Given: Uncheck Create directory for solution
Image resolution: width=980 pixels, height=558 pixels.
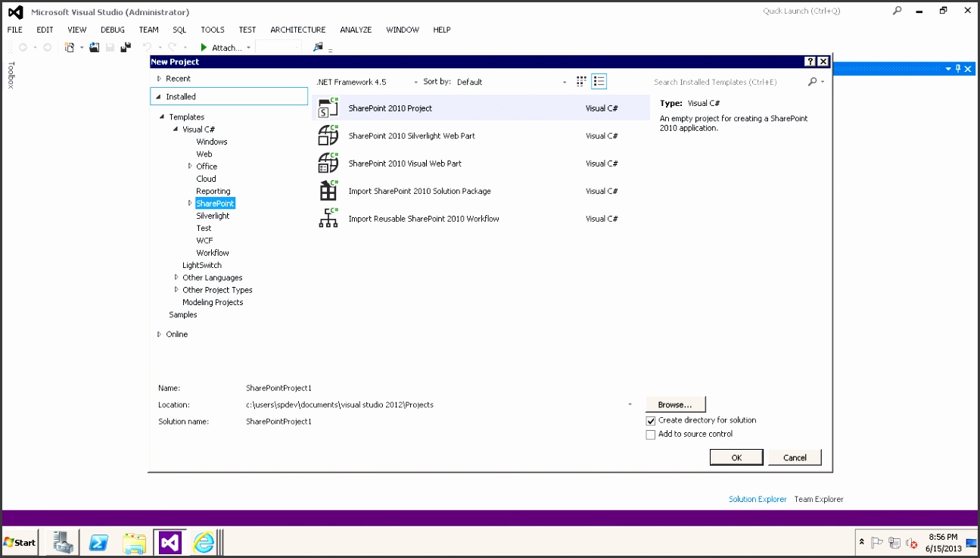Looking at the screenshot, I should click(651, 421).
